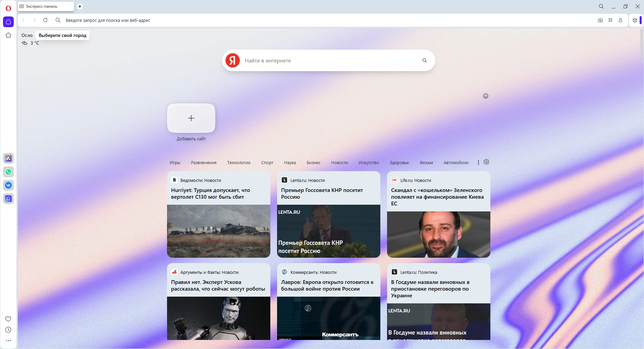Viewport: 644px width, 349px height.
Task: Click the Life.ru: Новости source label
Action: (x=416, y=180)
